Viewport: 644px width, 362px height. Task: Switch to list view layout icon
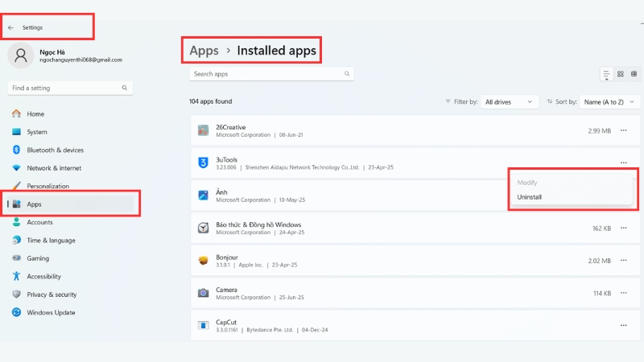(606, 74)
